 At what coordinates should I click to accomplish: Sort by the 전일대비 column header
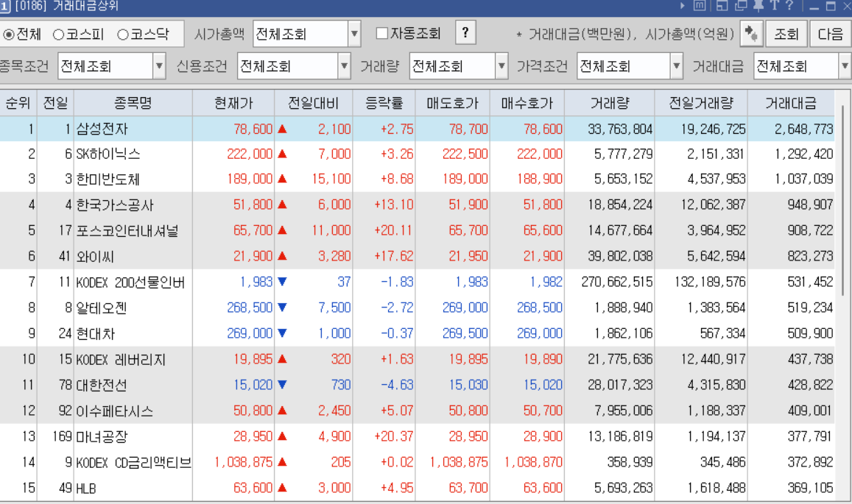pos(314,103)
